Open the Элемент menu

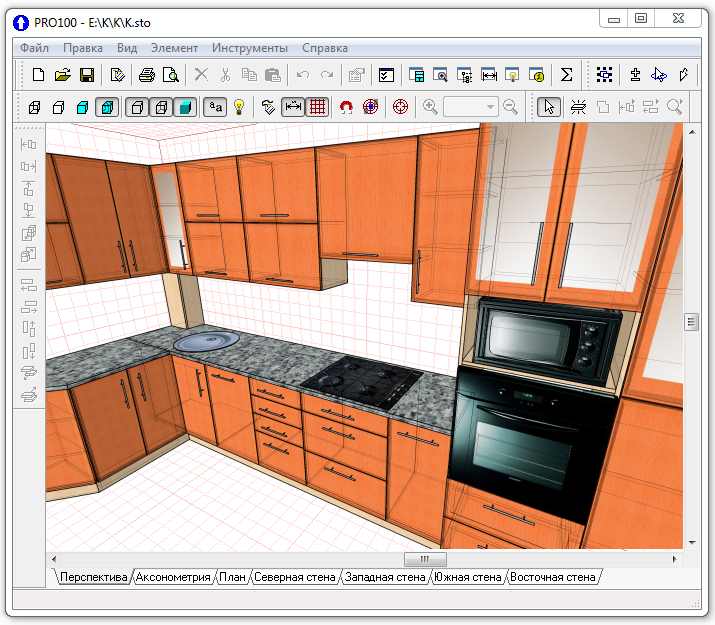click(174, 48)
